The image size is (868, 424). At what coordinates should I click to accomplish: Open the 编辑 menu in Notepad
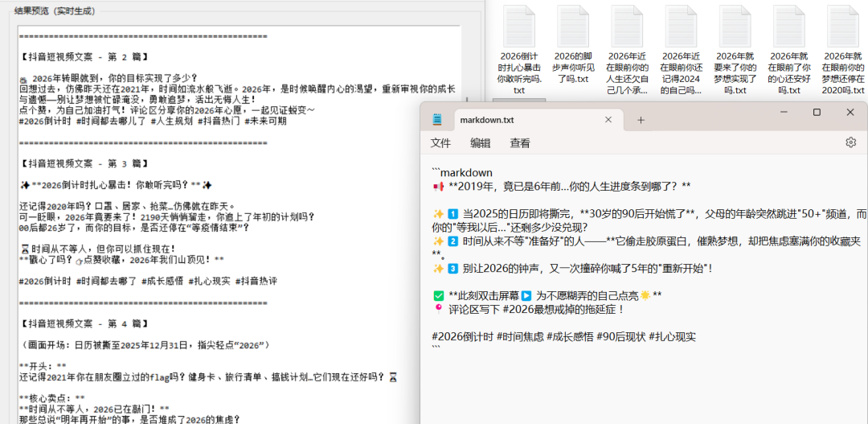click(481, 143)
